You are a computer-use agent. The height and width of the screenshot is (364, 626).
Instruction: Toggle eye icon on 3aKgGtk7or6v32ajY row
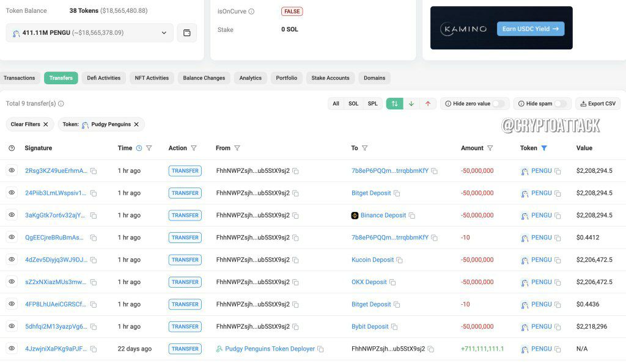click(12, 215)
